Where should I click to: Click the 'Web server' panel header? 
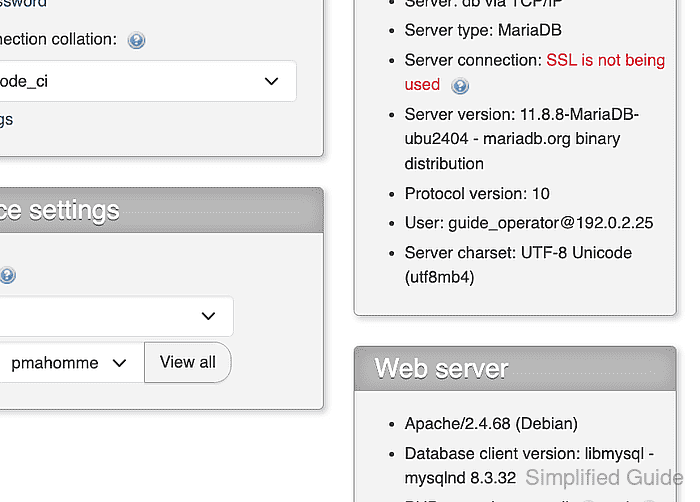tap(515, 369)
